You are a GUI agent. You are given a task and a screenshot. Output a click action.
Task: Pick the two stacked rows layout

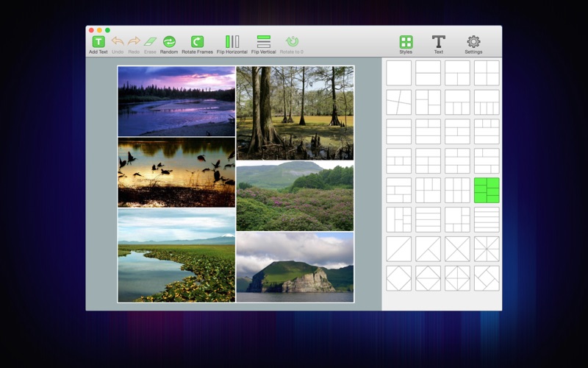(428, 73)
